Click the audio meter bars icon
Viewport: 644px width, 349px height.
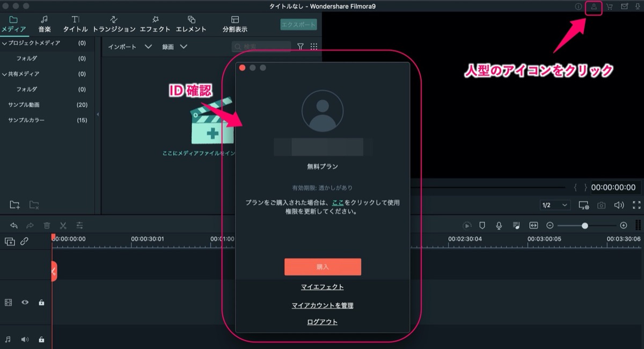coord(639,226)
